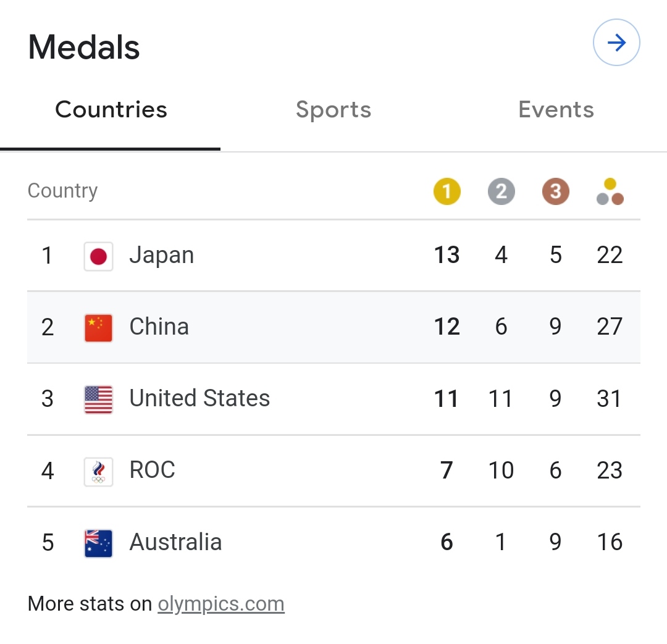This screenshot has width=667, height=644.
Task: Click the bronze medal column icon
Action: pyautogui.click(x=555, y=191)
